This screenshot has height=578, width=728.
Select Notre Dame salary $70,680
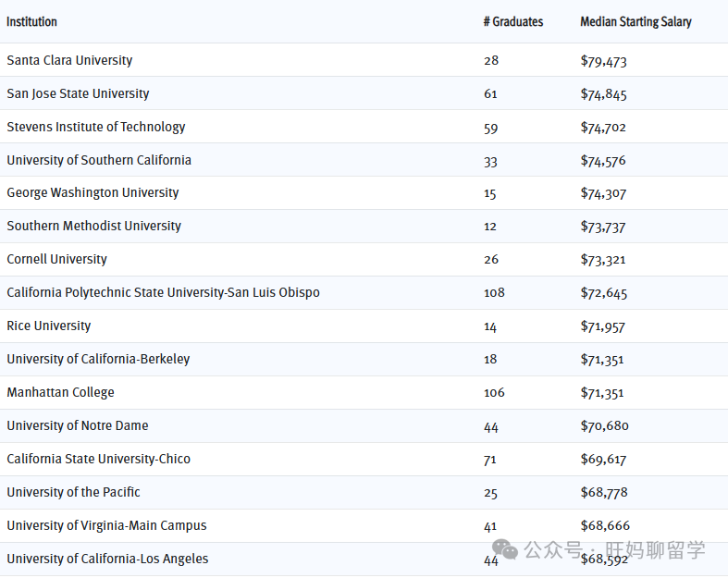pos(604,425)
